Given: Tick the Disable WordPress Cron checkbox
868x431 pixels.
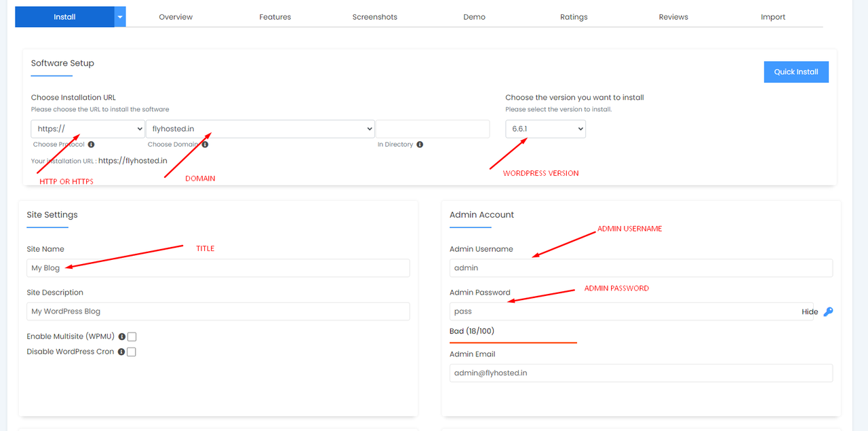Looking at the screenshot, I should 132,352.
